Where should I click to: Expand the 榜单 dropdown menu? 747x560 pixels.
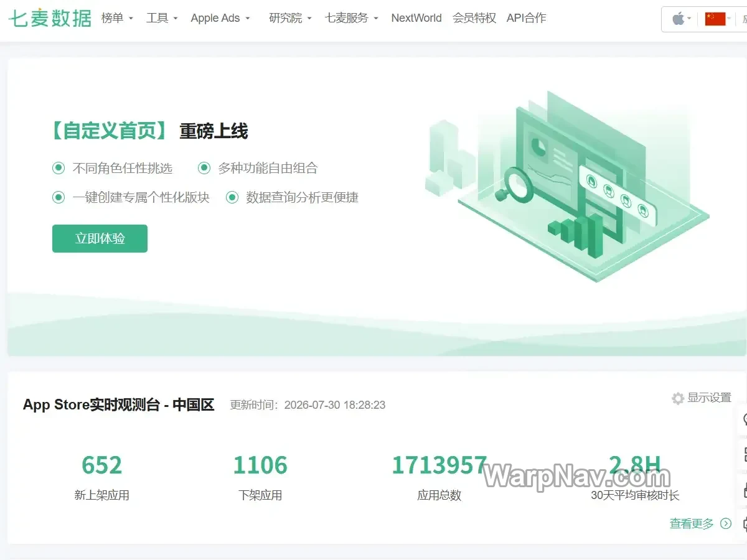(x=118, y=18)
